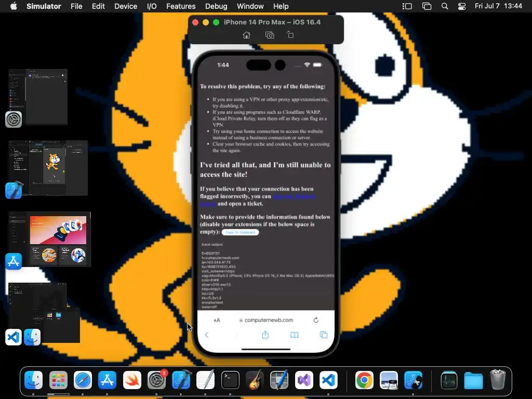This screenshot has height=399, width=532.
Task: Tap the AA reader options in Safari
Action: (x=217, y=320)
